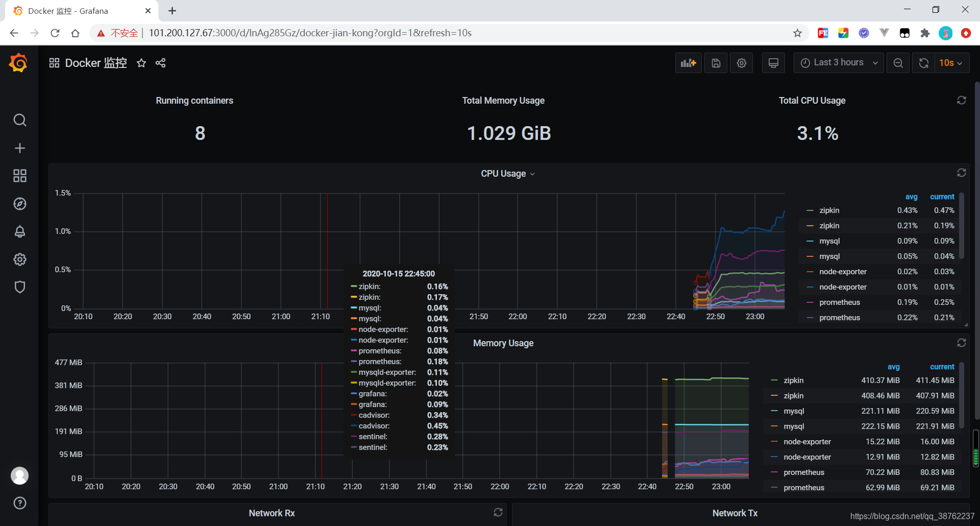This screenshot has width=980, height=526.
Task: Sort Memory legend by avg column
Action: 893,367
